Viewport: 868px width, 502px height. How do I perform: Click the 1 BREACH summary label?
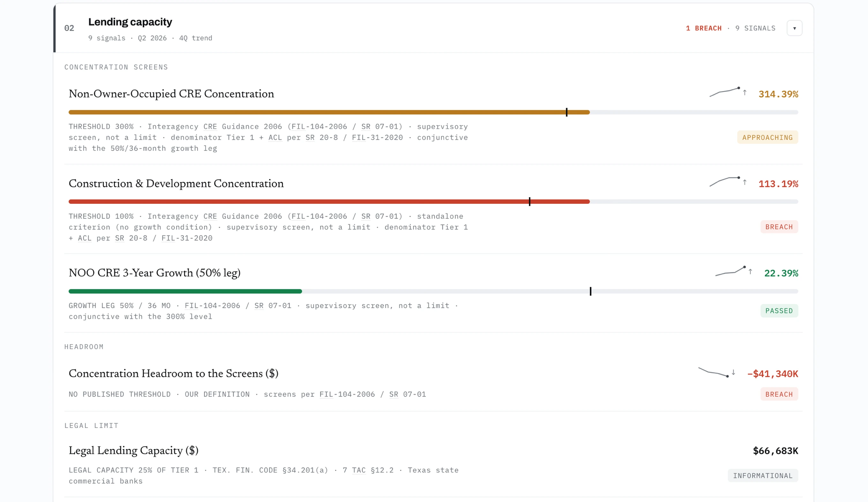coord(703,28)
